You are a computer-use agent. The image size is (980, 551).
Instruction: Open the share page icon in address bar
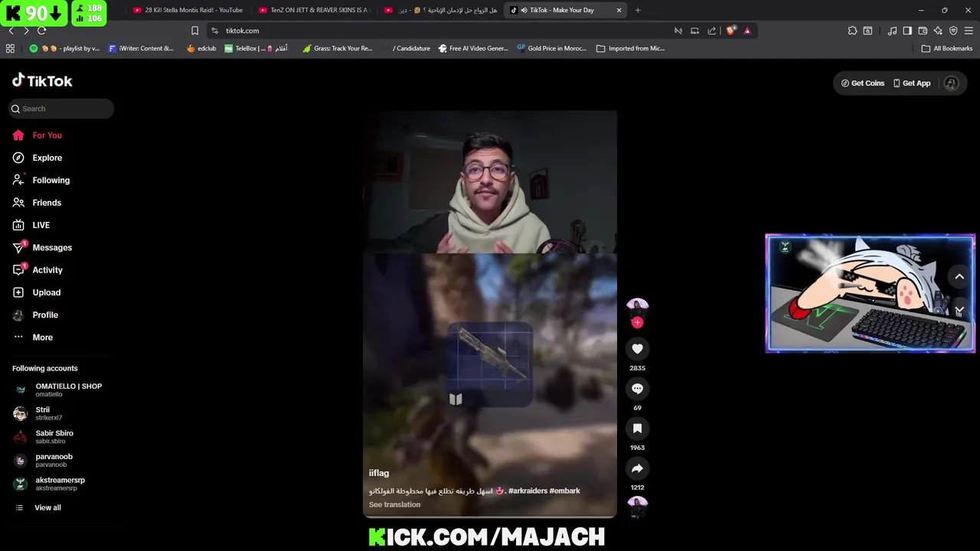pyautogui.click(x=712, y=31)
